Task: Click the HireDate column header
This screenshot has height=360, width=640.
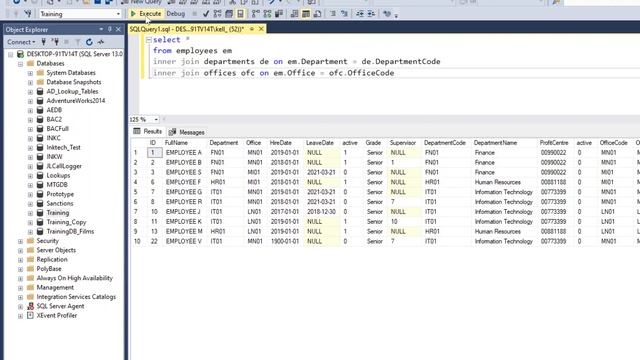Action: tap(281, 143)
